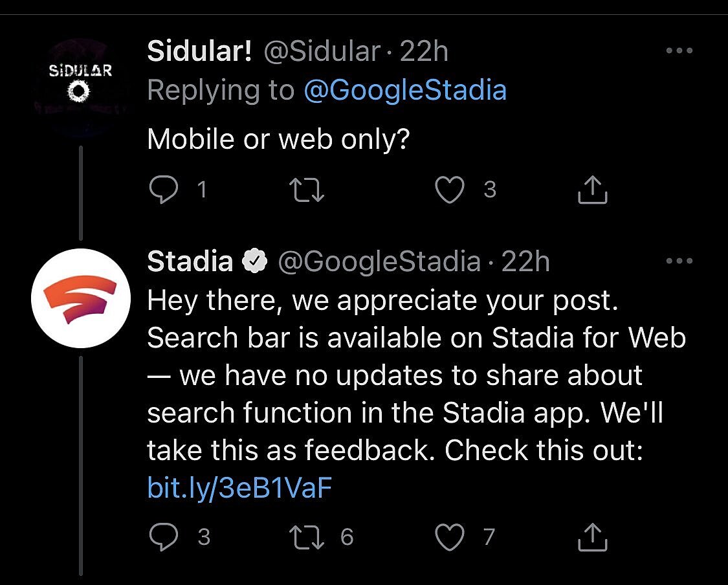Open more options on Sidular's tweet
The image size is (728, 585).
(x=679, y=51)
